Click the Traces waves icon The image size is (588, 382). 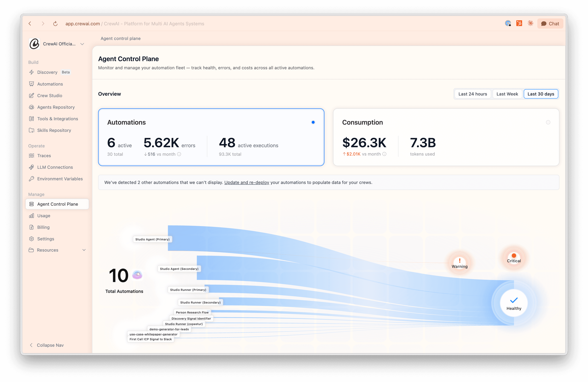pos(31,156)
